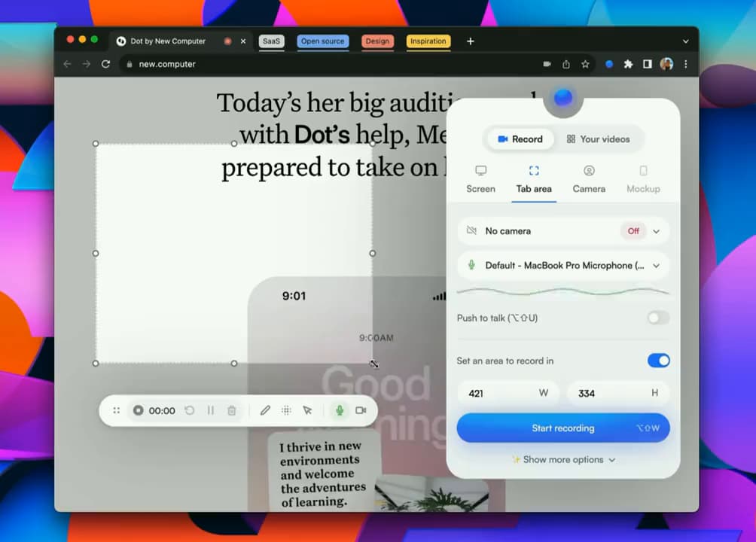Toggle the Chrome side panel icon

tap(648, 64)
